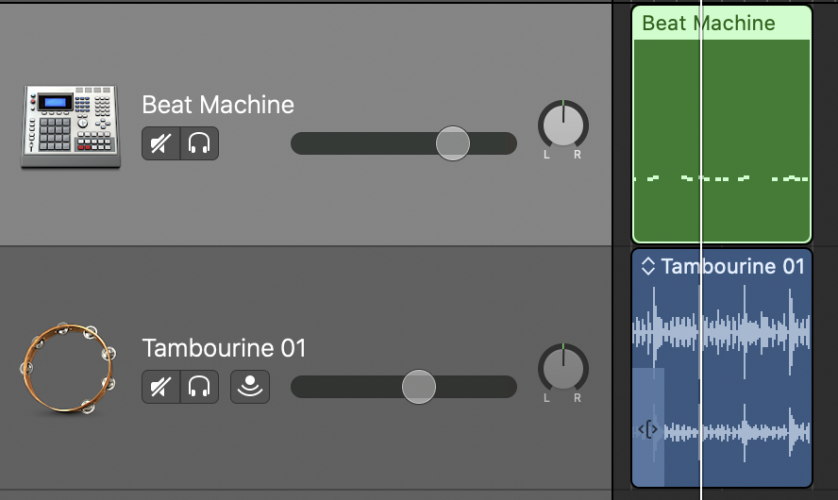
Task: Select the green Beat Machine region header
Action: coord(722,24)
